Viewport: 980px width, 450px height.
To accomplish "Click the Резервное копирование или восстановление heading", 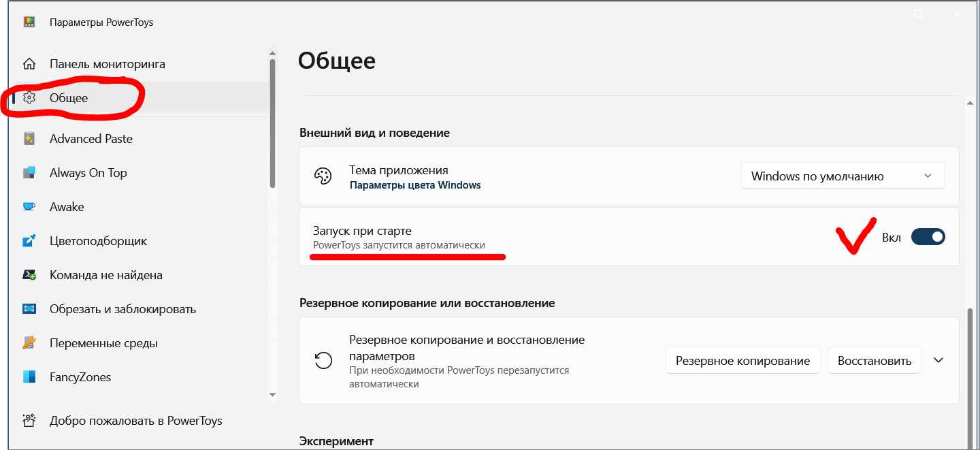I will (x=427, y=303).
